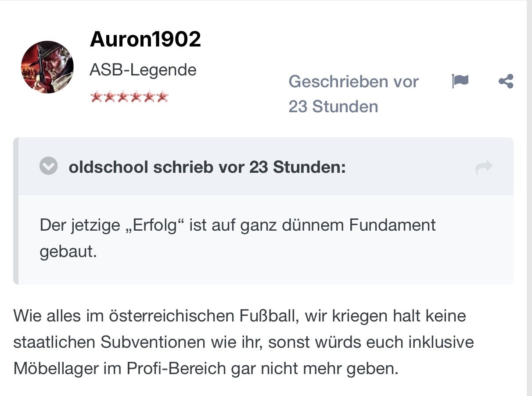532x396 pixels.
Task: Select the ASB-Legende rank label
Action: [143, 70]
